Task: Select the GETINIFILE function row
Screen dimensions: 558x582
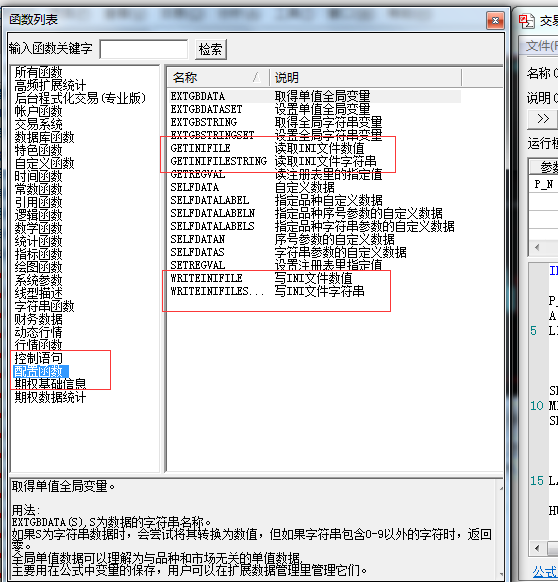Action: tap(315, 148)
